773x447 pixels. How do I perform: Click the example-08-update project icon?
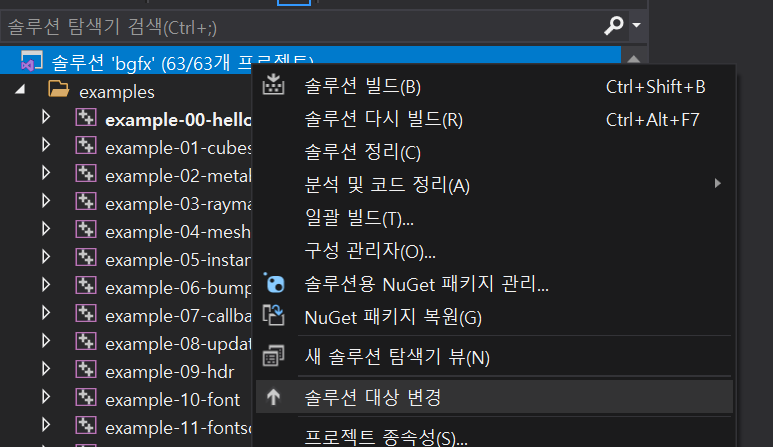point(86,341)
